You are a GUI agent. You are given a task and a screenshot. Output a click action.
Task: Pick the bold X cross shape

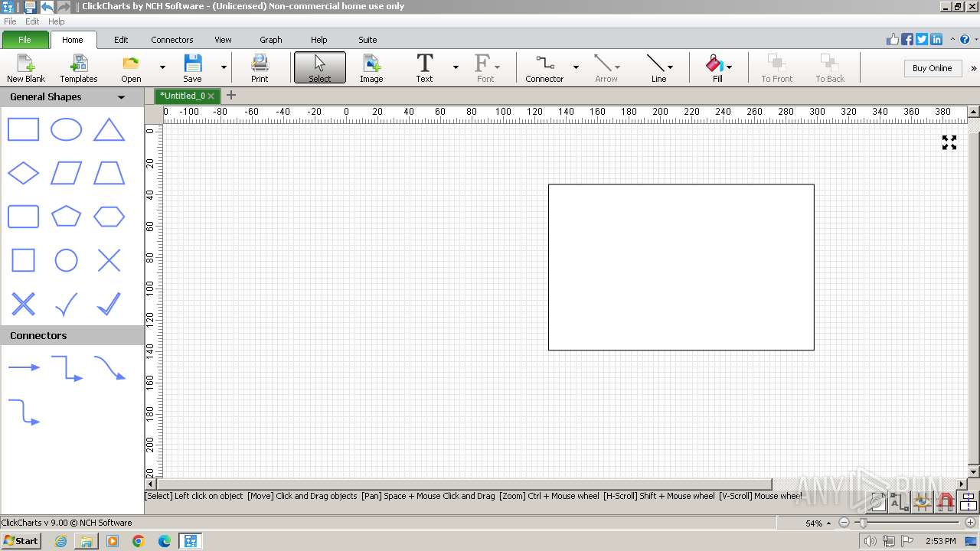coord(23,304)
